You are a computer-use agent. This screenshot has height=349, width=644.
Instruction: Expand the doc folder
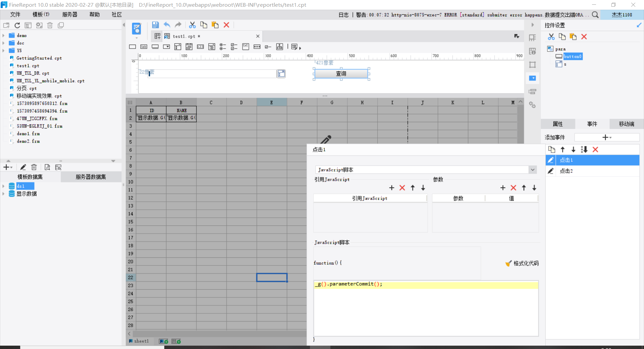click(x=3, y=43)
